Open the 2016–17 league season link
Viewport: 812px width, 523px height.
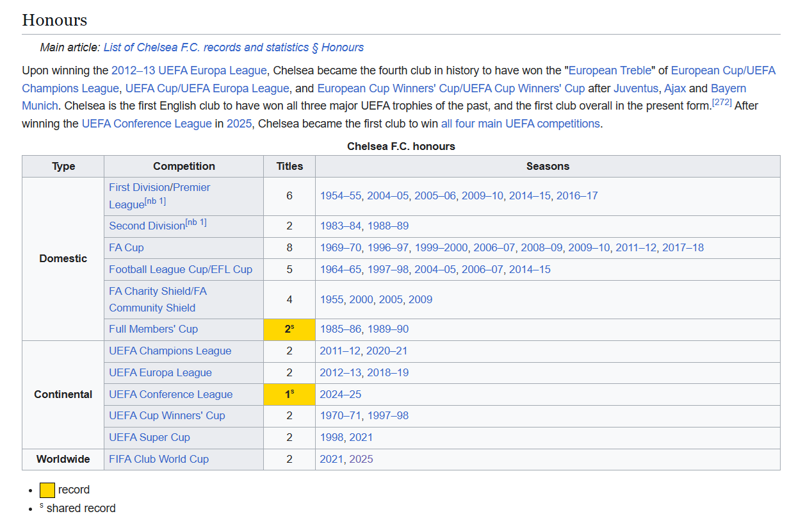[577, 196]
